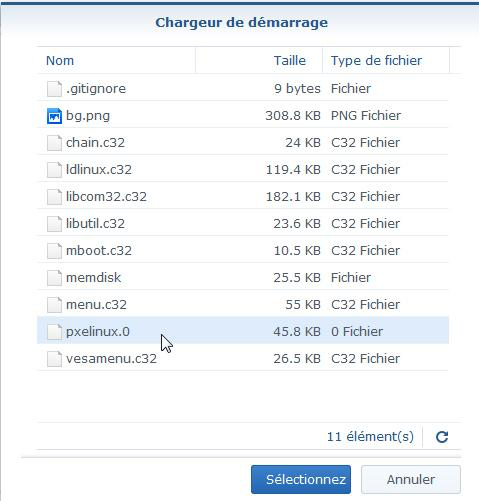The image size is (479, 501).
Task: Click the refresh icon next to 11 élément(s)
Action: click(442, 437)
